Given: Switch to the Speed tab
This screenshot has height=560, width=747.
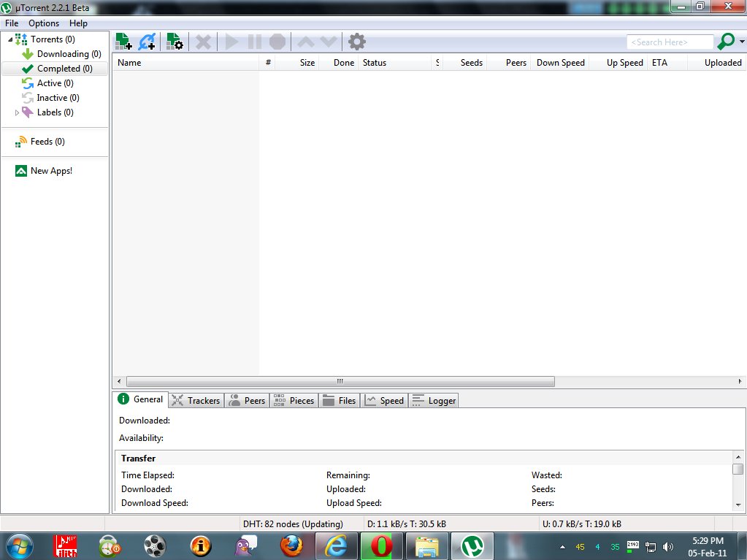Looking at the screenshot, I should (x=384, y=401).
